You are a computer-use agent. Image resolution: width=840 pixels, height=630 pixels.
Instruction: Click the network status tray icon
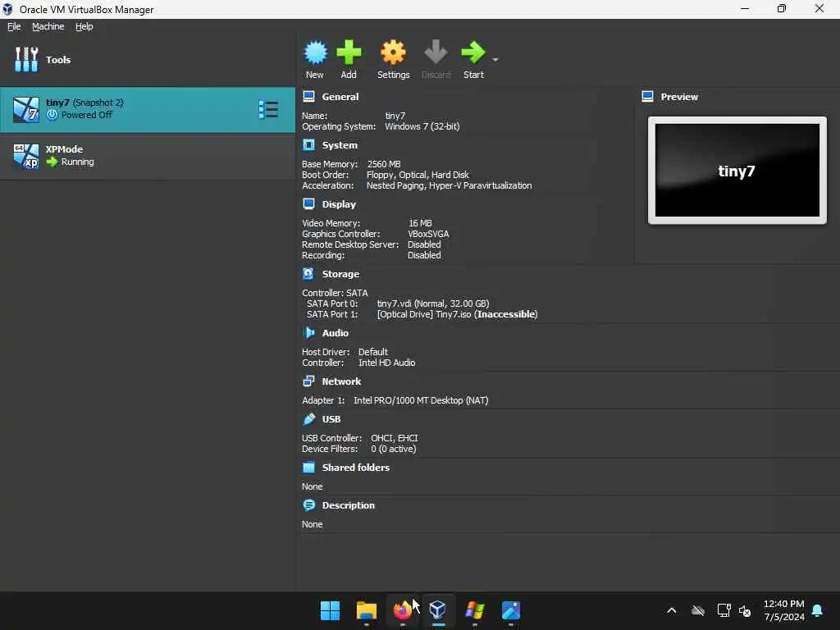724,610
